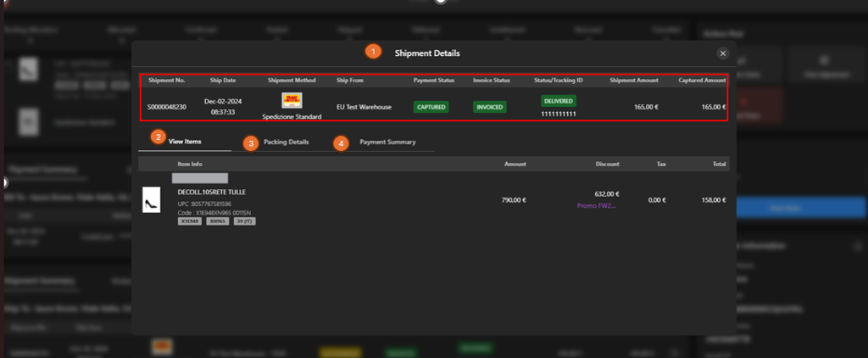Screen dimensions: 868x358
Task: Click the DELIVERED status badge
Action: point(559,101)
